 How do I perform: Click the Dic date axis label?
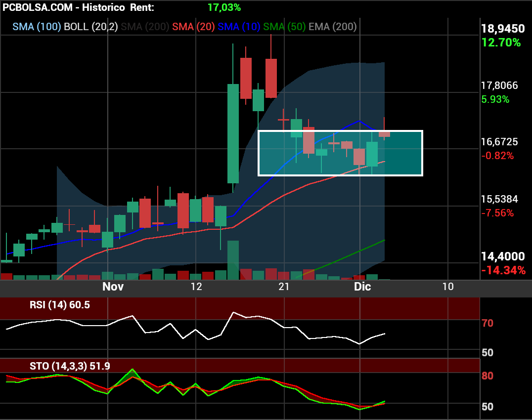[362, 287]
